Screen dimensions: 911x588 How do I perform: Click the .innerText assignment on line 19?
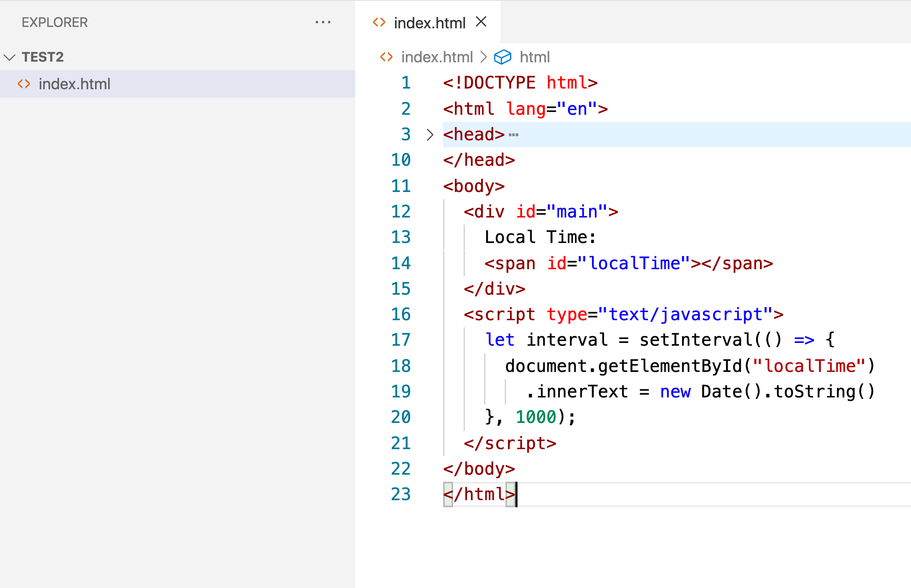(700, 392)
